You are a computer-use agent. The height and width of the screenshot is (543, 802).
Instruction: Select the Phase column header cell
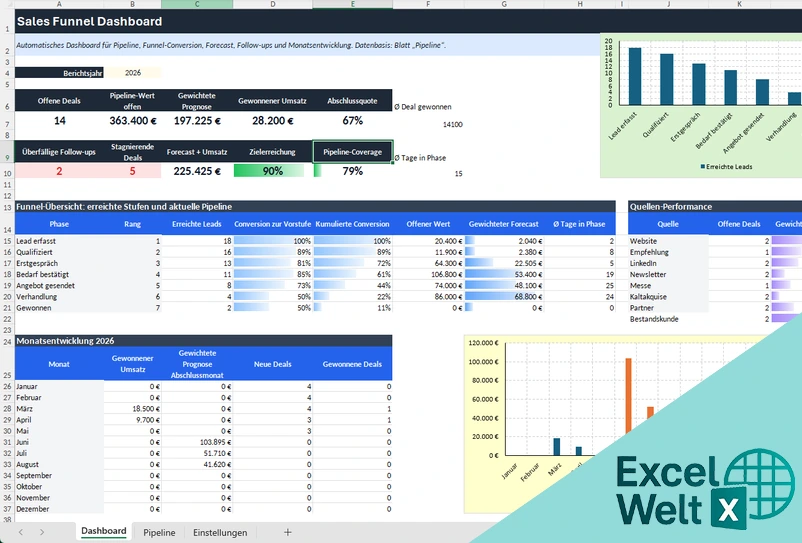59,224
